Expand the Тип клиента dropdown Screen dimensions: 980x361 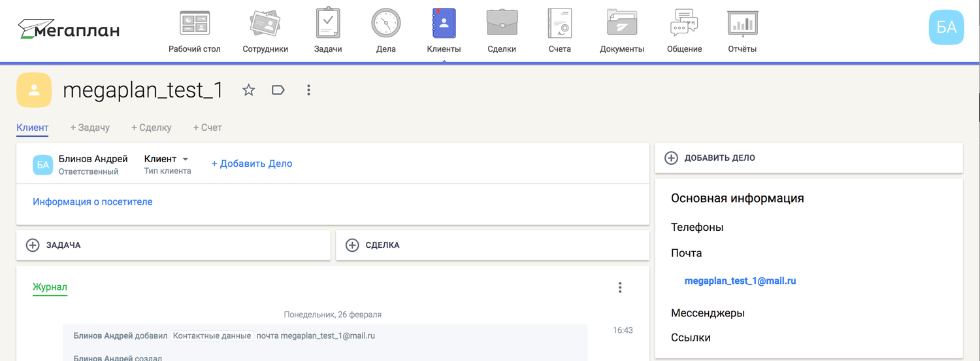185,159
